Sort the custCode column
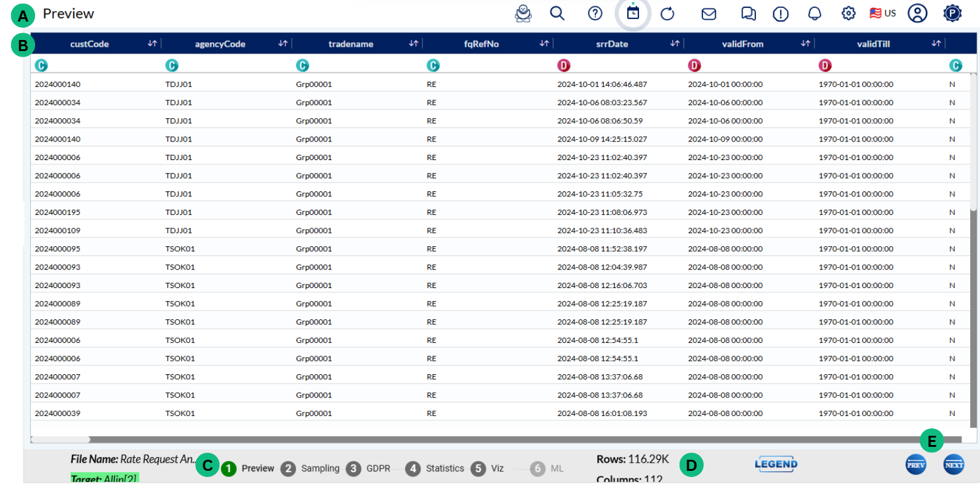Viewport: 980px width, 485px height. (152, 44)
